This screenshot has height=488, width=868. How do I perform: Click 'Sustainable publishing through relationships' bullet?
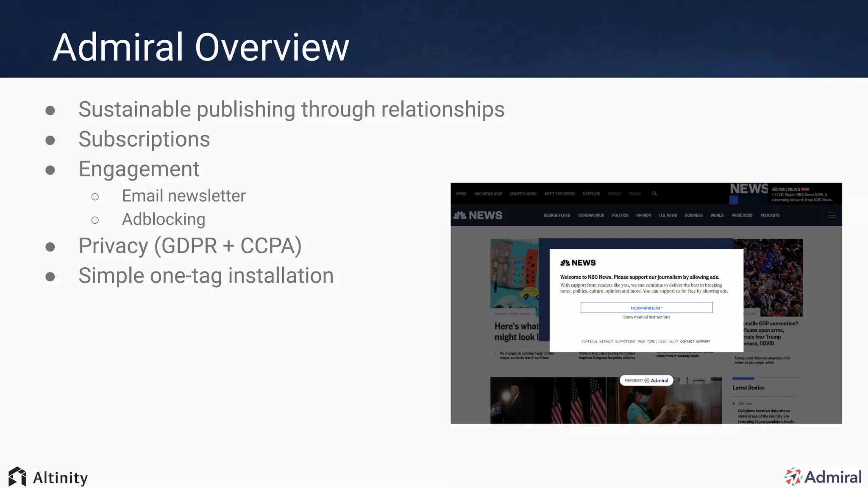291,109
